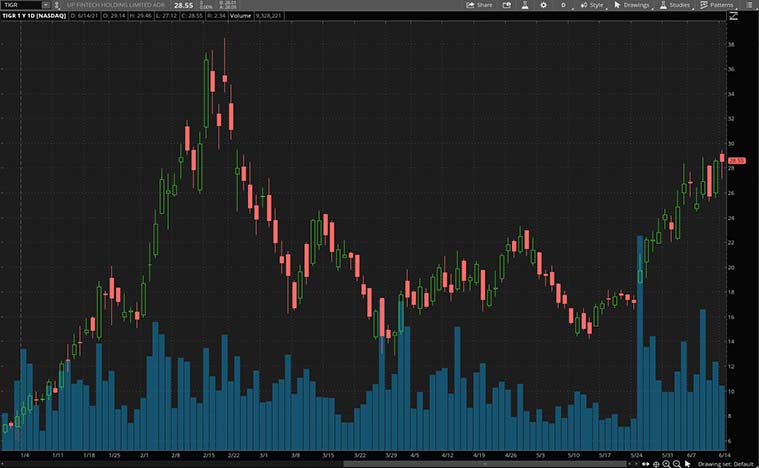Click the Share button in the toolbar

480,5
